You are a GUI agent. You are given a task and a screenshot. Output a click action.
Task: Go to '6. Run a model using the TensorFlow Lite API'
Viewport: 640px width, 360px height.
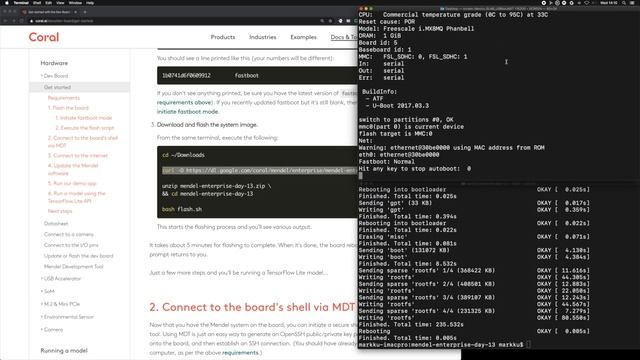[x=77, y=197]
